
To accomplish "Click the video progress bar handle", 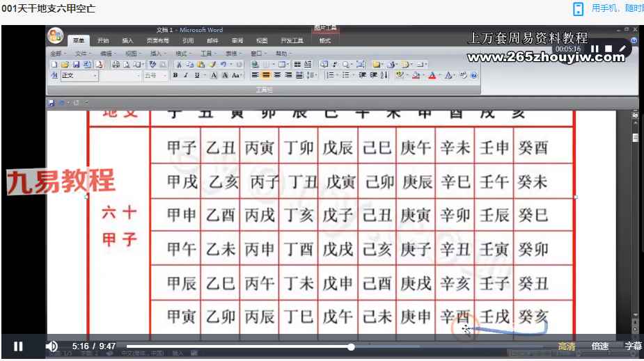I will point(352,346).
